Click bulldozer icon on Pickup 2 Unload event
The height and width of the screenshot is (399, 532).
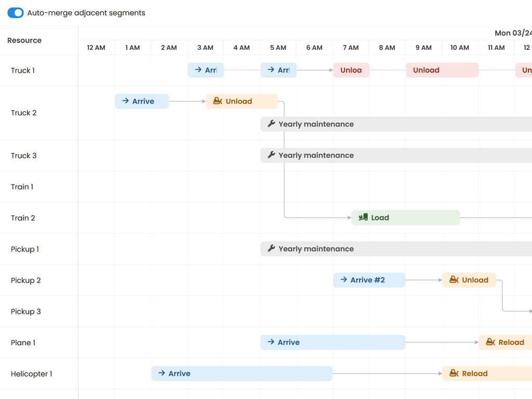pyautogui.click(x=454, y=280)
